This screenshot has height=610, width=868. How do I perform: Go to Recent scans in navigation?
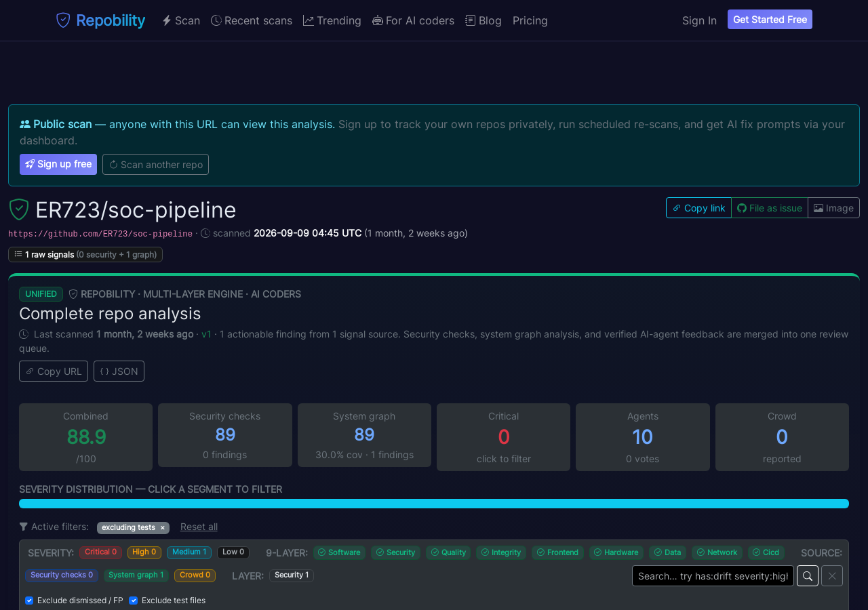252,20
